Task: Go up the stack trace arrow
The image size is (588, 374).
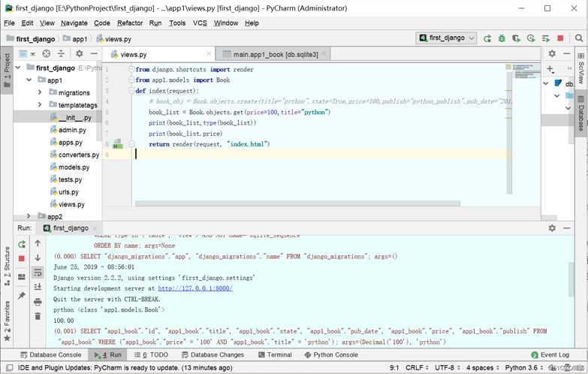Action: 38,243
